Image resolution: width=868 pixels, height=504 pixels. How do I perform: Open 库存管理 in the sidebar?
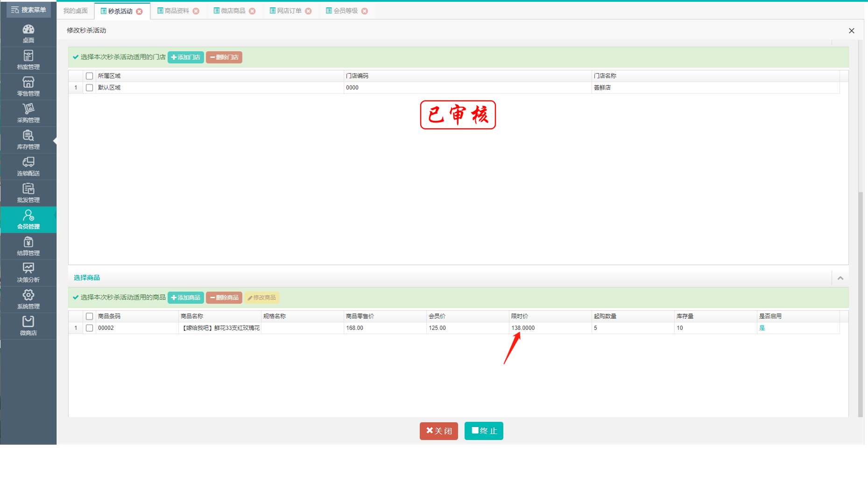pyautogui.click(x=28, y=140)
